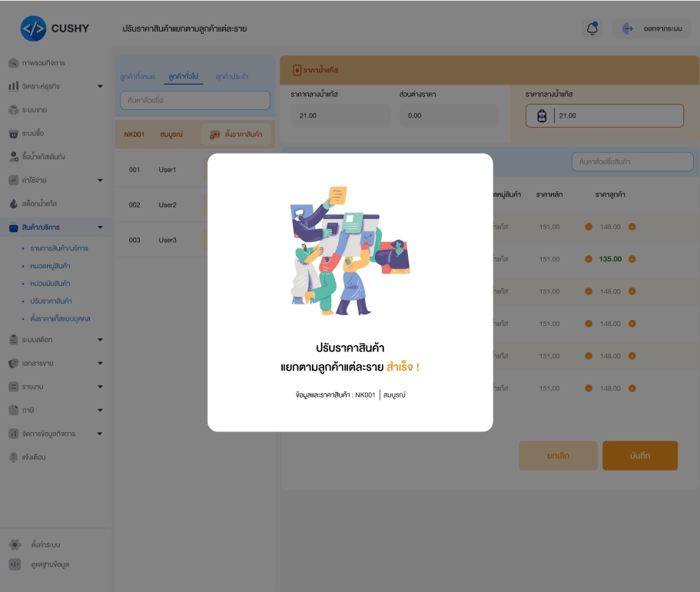The width and height of the screenshot is (700, 592).
Task: Click the สต๊อกน้ำแก๊ส flame icon
Action: [x=14, y=204]
